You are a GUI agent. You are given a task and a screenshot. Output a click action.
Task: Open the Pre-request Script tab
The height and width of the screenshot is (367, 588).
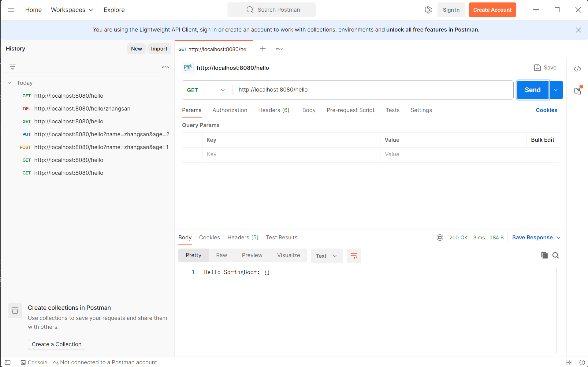click(x=351, y=110)
